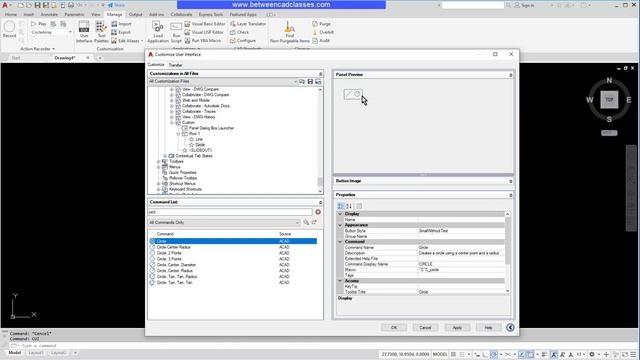This screenshot has width=640, height=360.
Task: Click the Help button
Action: pyautogui.click(x=489, y=327)
